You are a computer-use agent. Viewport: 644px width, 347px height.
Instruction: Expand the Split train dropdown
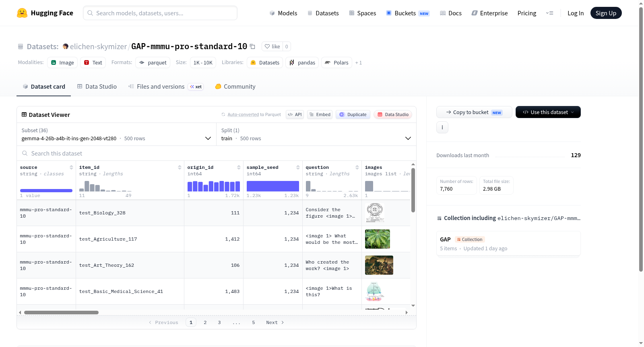(x=316, y=134)
